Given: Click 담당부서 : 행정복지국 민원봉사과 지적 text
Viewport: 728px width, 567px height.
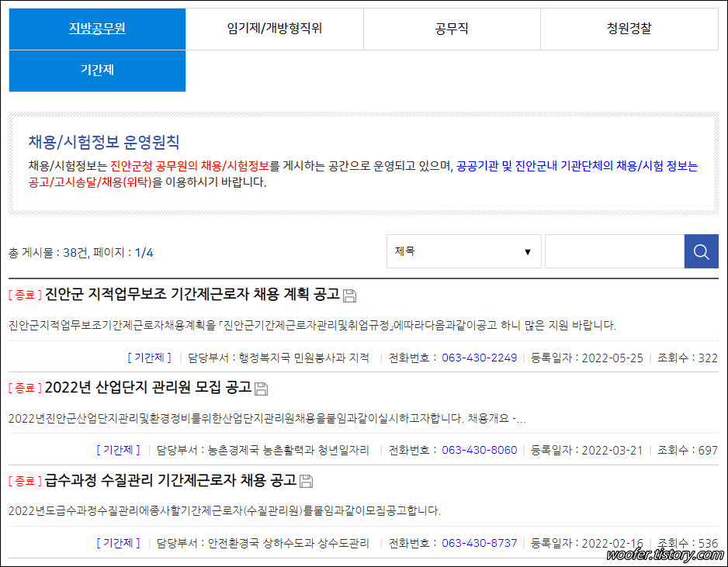Looking at the screenshot, I should coord(278,358).
